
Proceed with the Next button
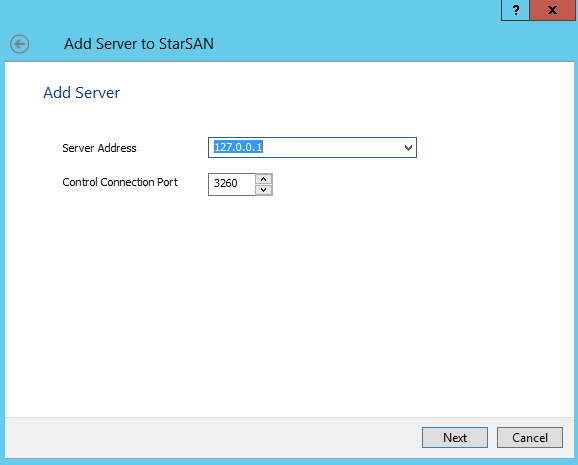(455, 438)
